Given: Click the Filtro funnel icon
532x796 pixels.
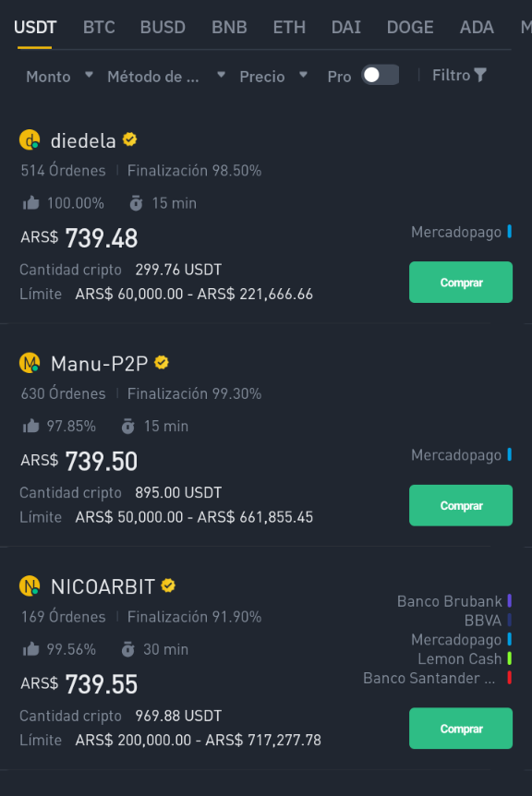Looking at the screenshot, I should click(x=480, y=75).
